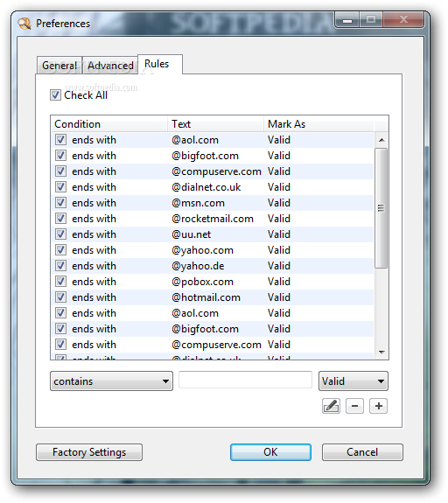Uncheck the @rocketmail.com rule checkbox
Viewport: 448px width, 503px height.
click(60, 219)
